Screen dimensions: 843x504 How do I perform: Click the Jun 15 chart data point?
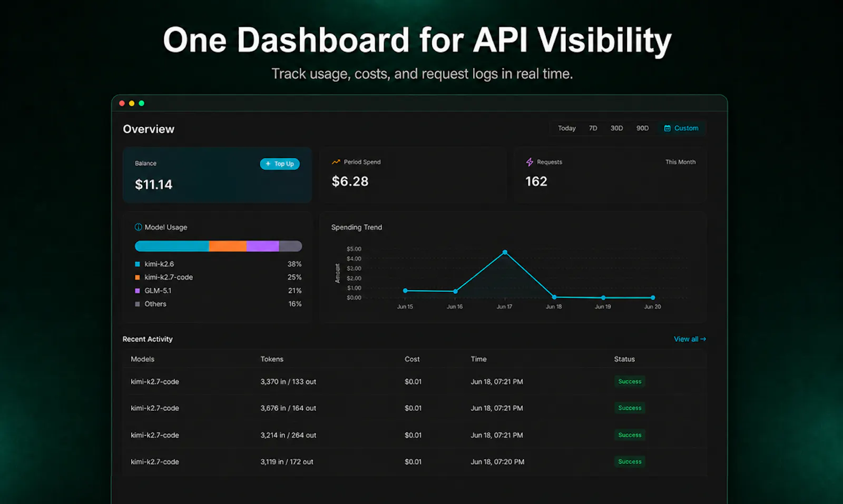coord(405,291)
